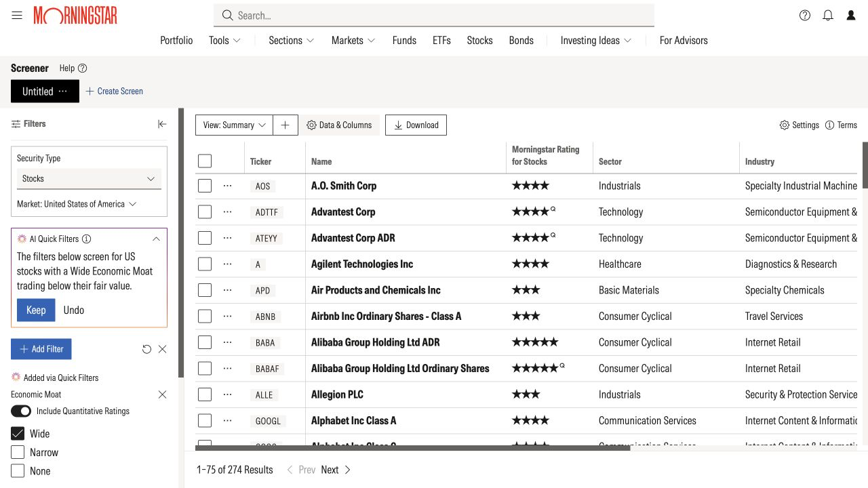Select the Agilent Technologies row checkbox
This screenshot has width=868, height=488.
coord(205,264)
